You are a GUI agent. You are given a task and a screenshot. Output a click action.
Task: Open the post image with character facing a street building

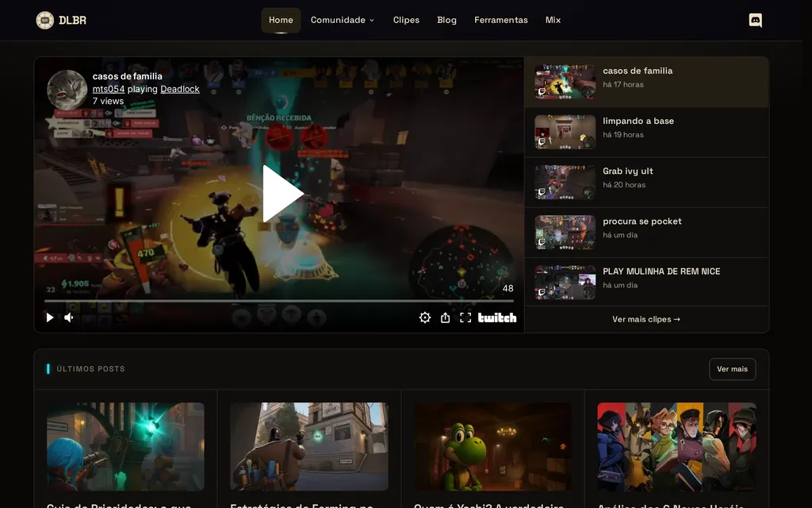(309, 447)
